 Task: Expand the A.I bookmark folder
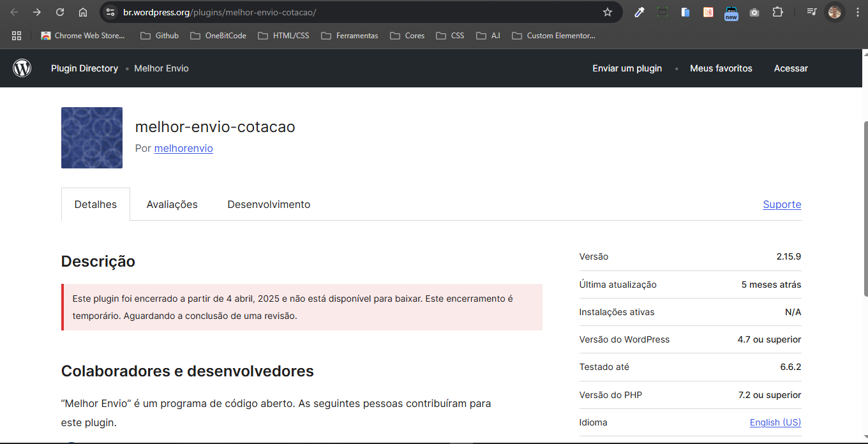point(488,36)
